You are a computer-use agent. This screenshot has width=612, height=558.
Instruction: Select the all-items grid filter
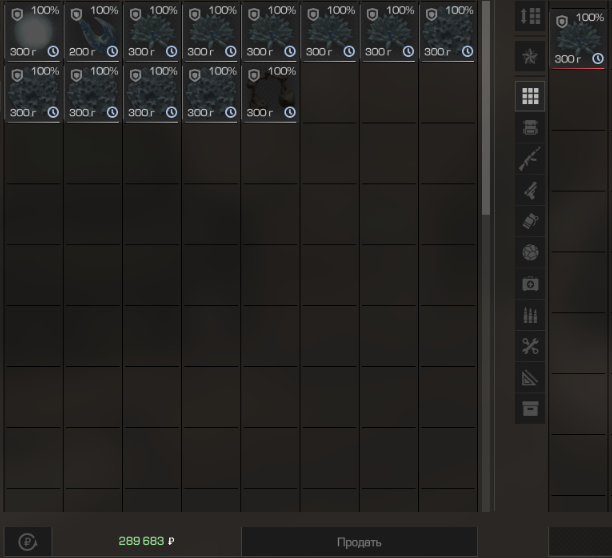[530, 96]
